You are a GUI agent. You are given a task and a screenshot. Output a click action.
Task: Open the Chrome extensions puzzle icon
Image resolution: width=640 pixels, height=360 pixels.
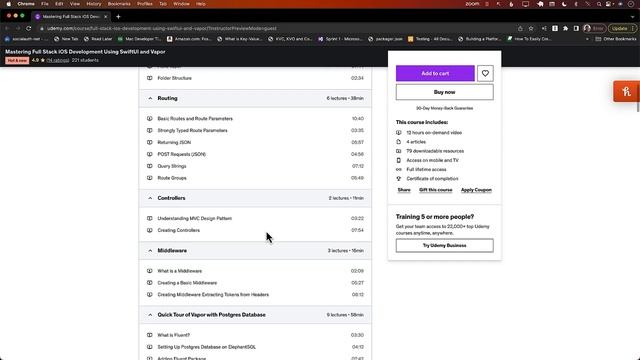point(565,29)
